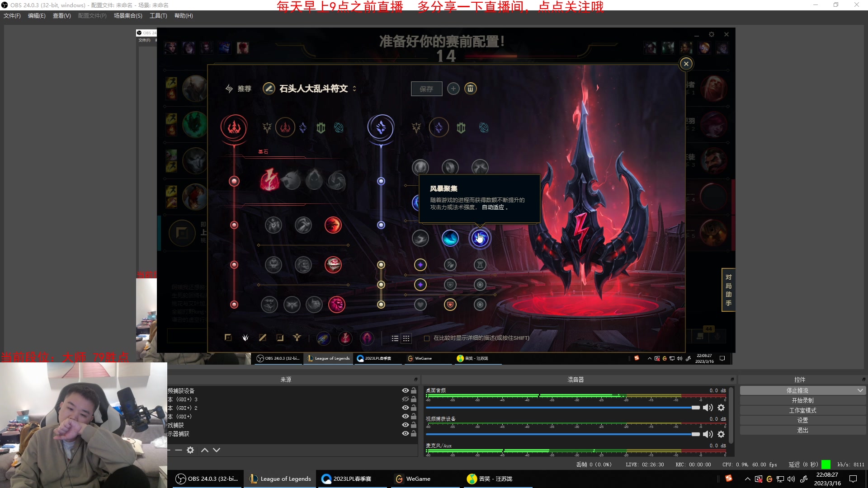Switch primary path to Sorcery

pyautogui.click(x=303, y=128)
